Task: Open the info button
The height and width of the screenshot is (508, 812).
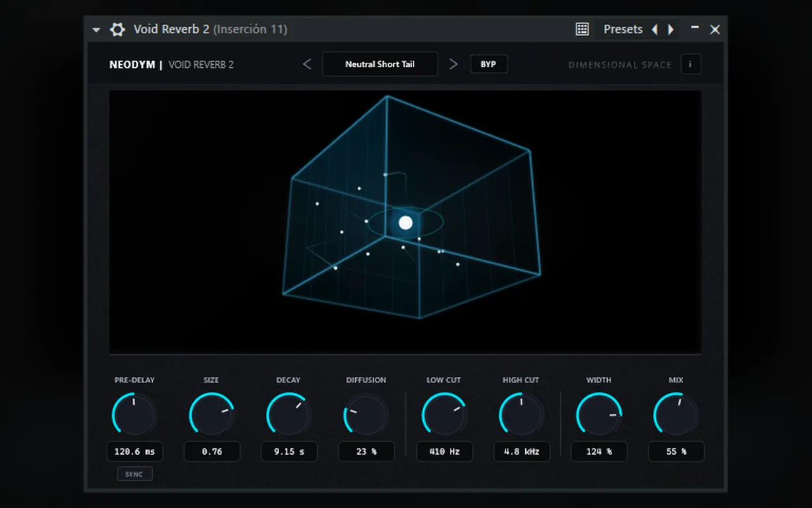Action: (x=691, y=64)
